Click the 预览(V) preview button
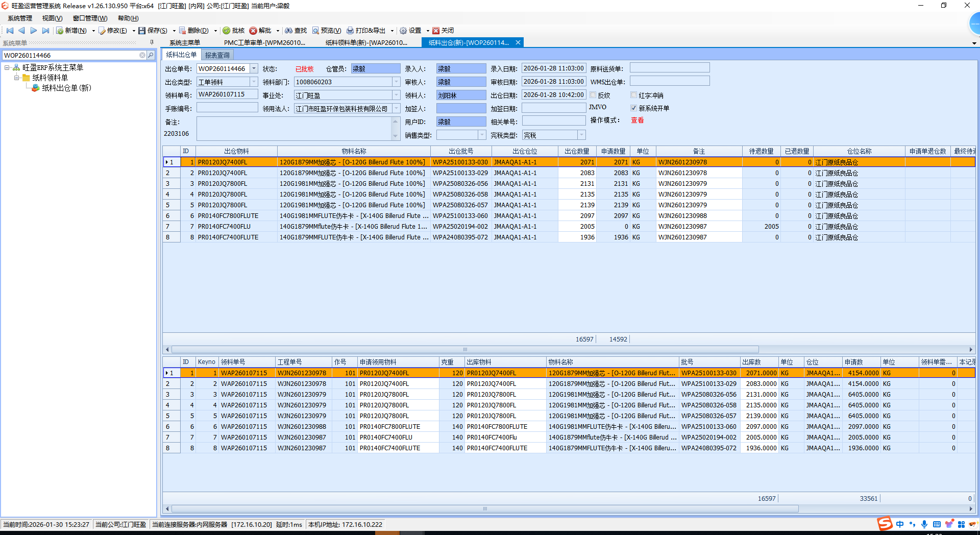This screenshot has height=535, width=980. click(x=327, y=31)
